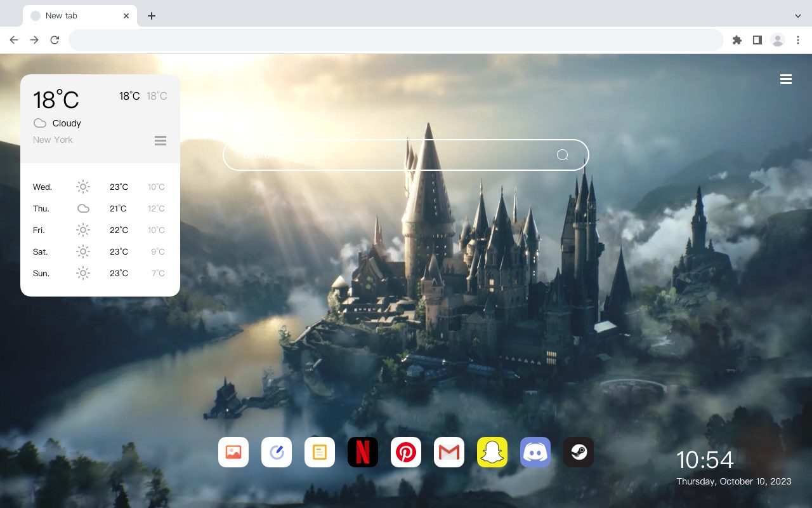Viewport: 812px width, 508px height.
Task: Click the cloud icon for Thursday
Action: click(83, 208)
